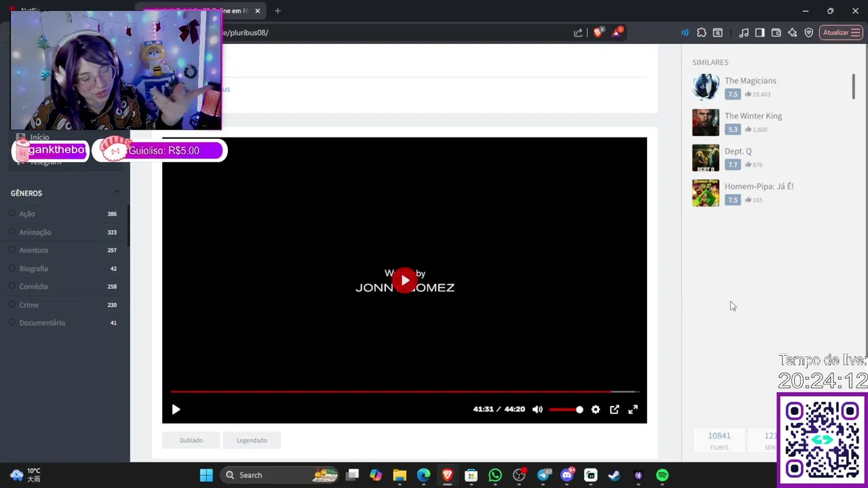868x488 pixels.
Task: Open the browser extensions puzzle icon
Action: click(701, 33)
